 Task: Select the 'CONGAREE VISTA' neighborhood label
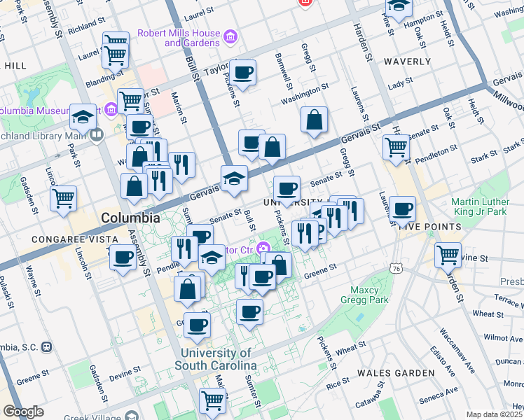(75, 239)
